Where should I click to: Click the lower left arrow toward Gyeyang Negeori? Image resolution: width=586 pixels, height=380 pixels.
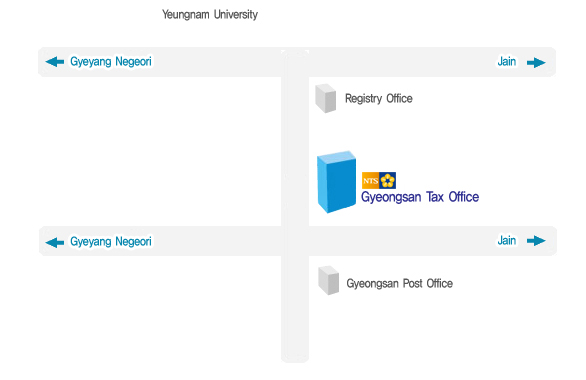tap(55, 242)
